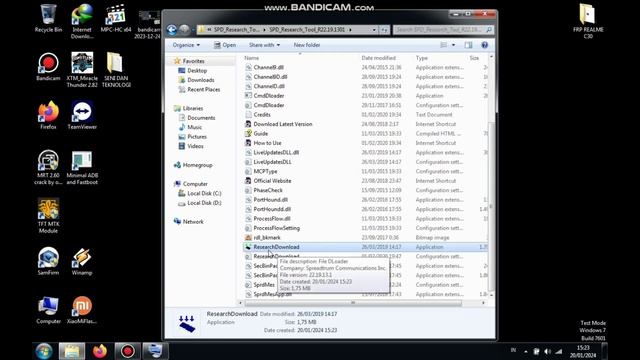Click the horizontal scrollbar in file list
The image size is (640, 360).
(x=353, y=303)
